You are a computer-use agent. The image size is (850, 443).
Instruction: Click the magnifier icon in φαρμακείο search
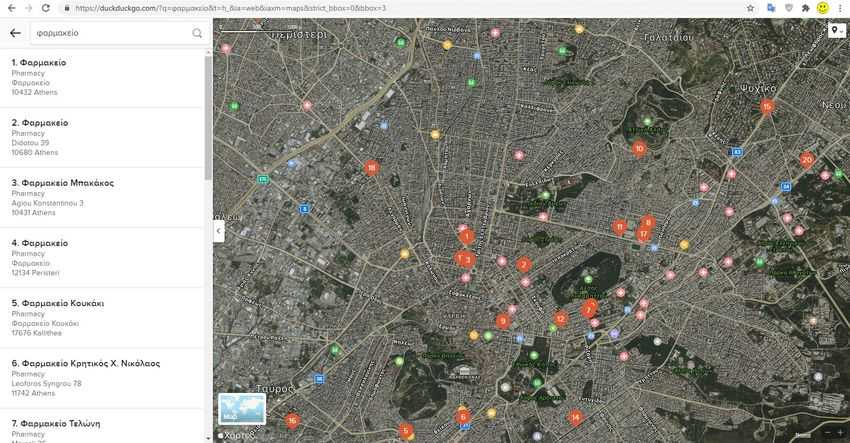pyautogui.click(x=197, y=33)
